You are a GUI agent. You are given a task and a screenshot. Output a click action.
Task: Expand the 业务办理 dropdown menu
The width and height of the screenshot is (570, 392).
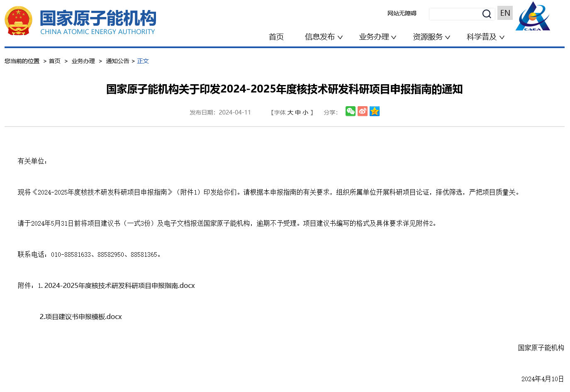[378, 37]
